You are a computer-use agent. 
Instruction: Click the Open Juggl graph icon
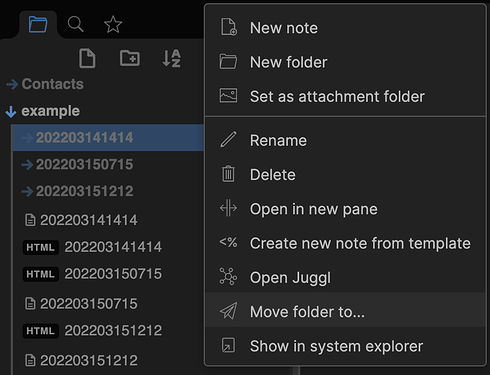click(228, 277)
